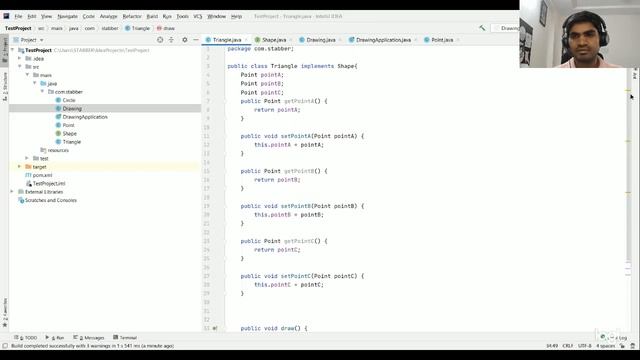Select the Shape interface in tree
This screenshot has width=640, height=360.
(x=69, y=133)
